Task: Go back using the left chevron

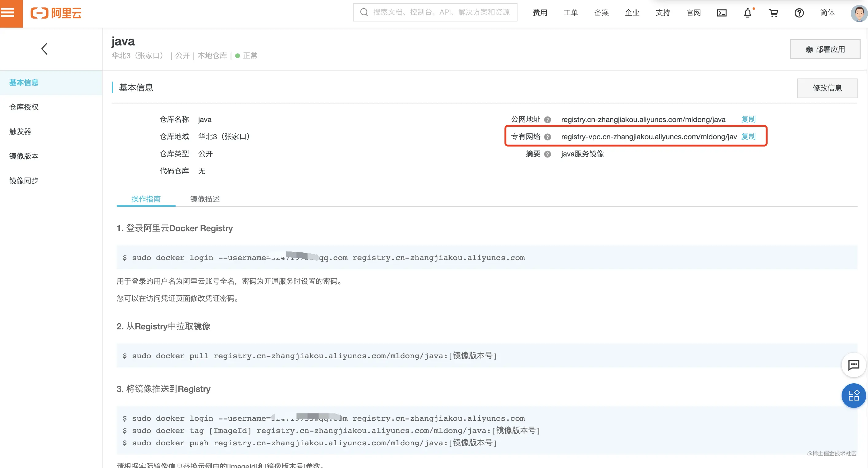Action: coord(44,49)
